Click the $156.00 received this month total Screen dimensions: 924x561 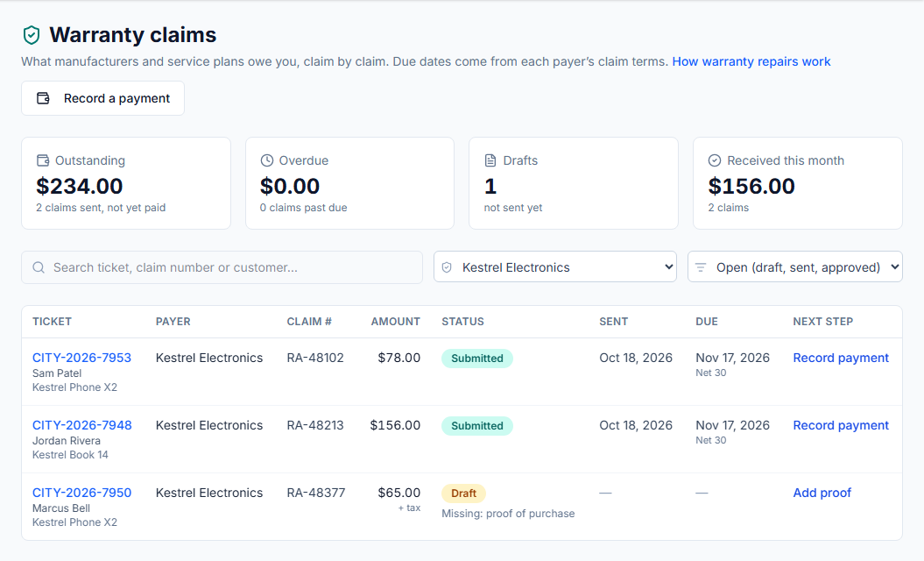751,187
